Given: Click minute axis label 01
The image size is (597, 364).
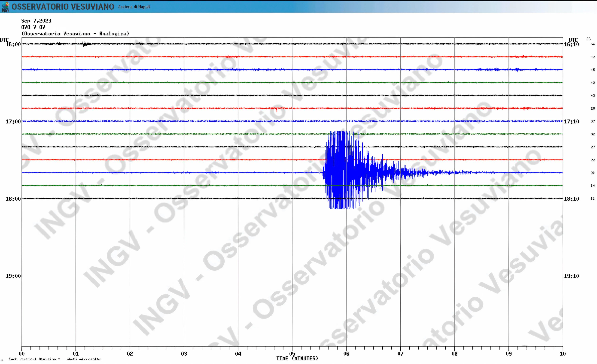Looking at the screenshot, I should click(76, 354).
